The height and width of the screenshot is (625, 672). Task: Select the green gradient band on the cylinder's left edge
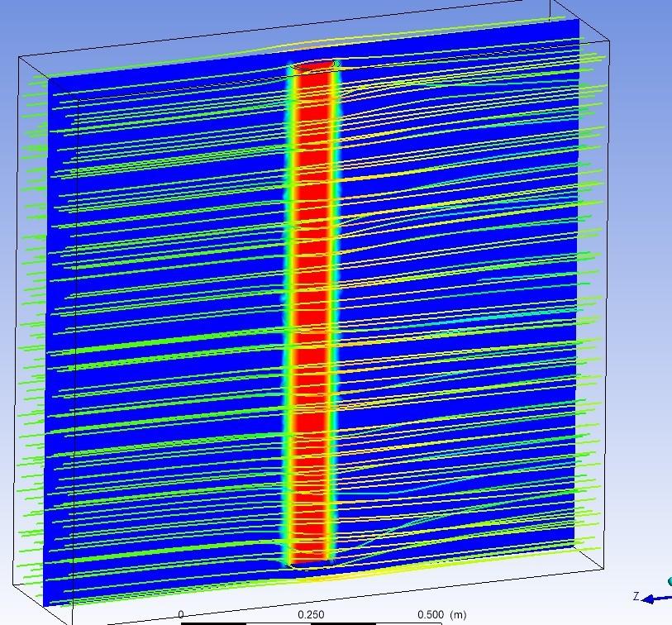[288, 313]
